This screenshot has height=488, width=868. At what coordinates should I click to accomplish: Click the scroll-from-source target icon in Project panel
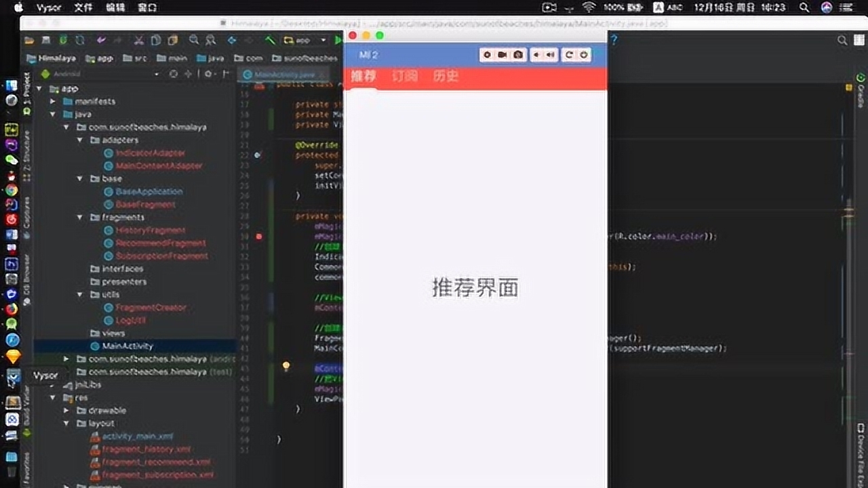[174, 74]
